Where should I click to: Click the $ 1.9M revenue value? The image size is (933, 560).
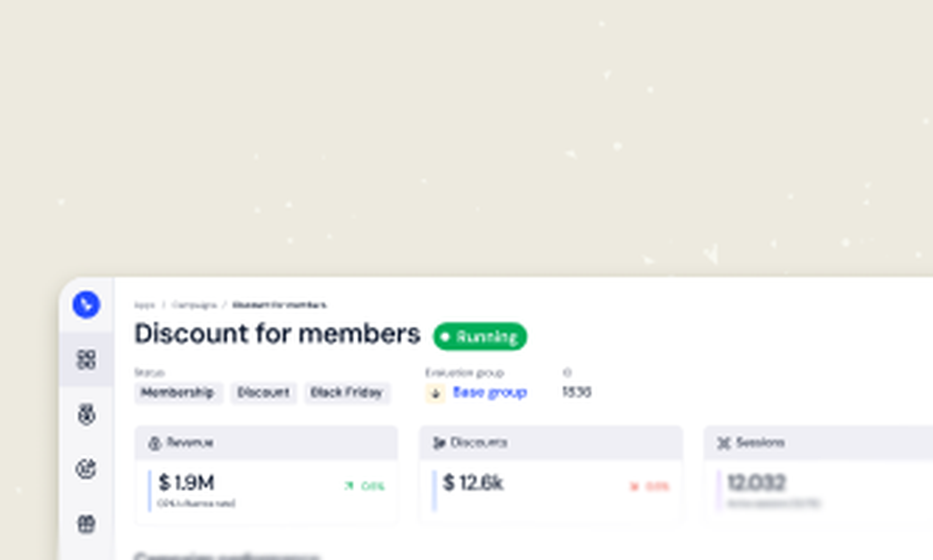tap(186, 483)
